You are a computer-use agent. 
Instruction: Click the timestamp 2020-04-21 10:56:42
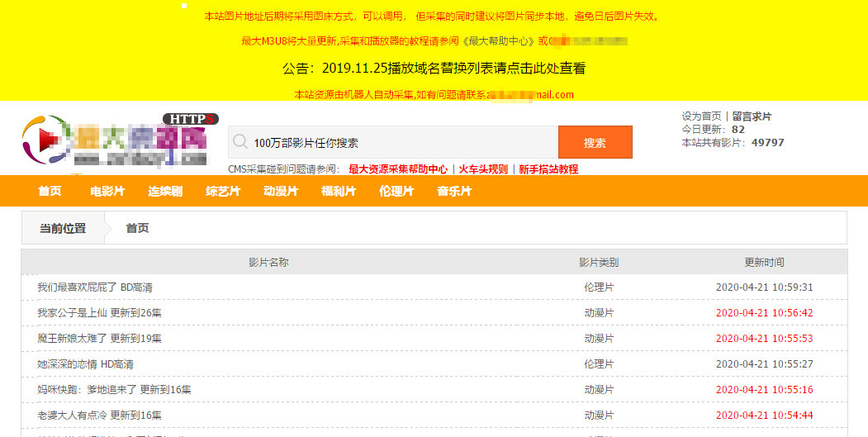765,313
